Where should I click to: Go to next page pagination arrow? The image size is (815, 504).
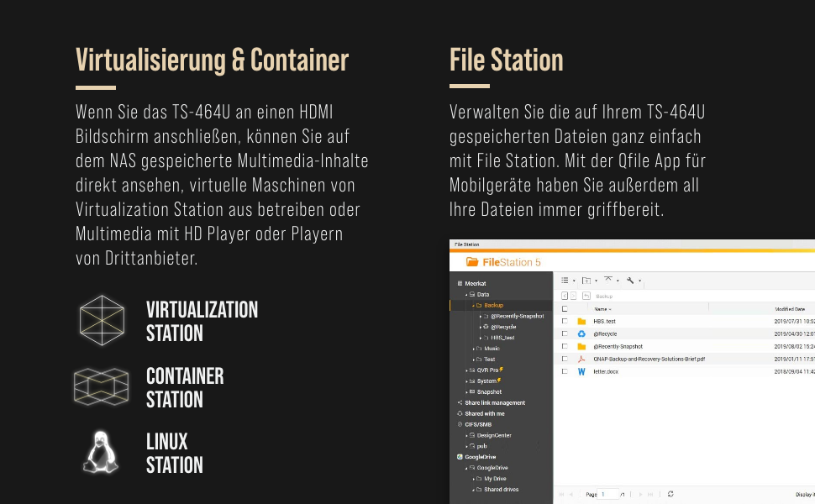[x=640, y=494]
